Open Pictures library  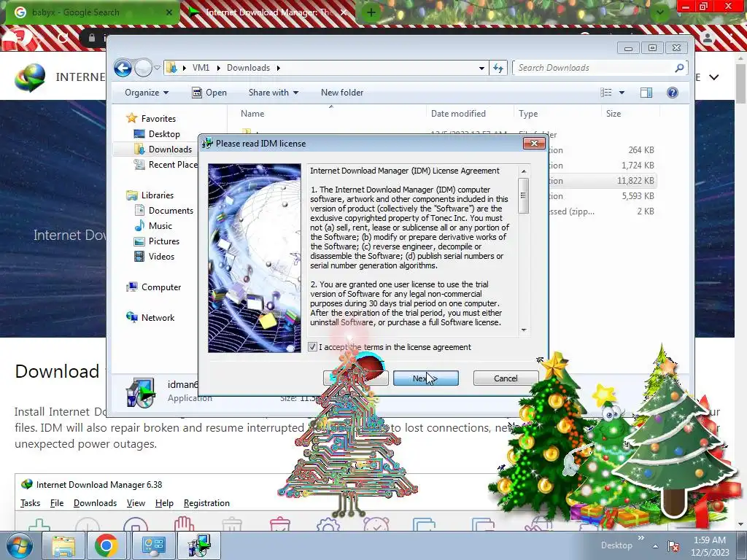point(158,241)
